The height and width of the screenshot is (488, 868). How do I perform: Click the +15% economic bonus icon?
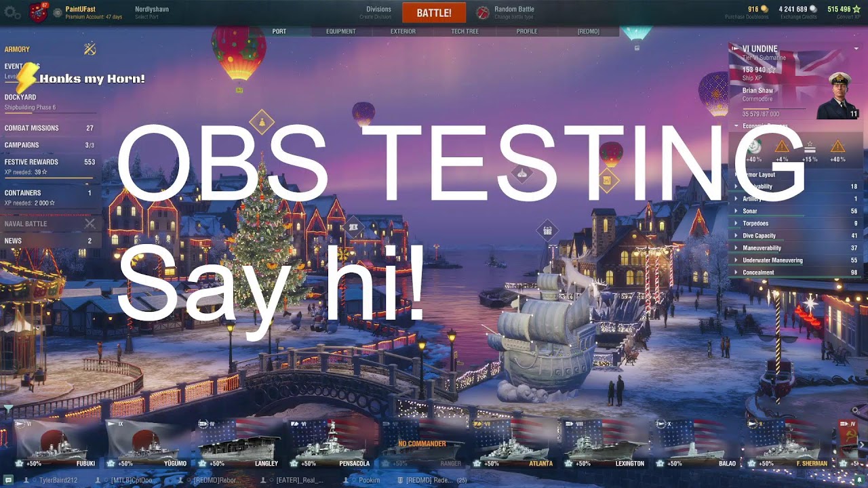point(810,147)
